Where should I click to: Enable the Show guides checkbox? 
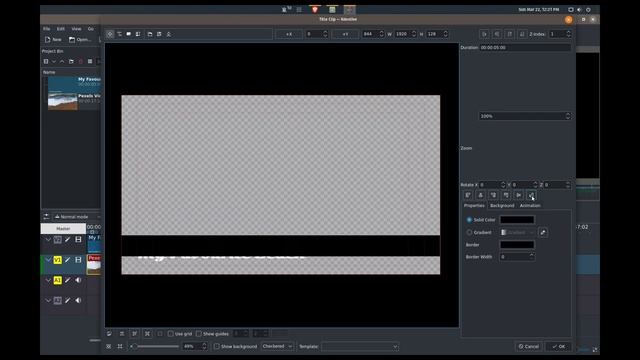tap(199, 334)
